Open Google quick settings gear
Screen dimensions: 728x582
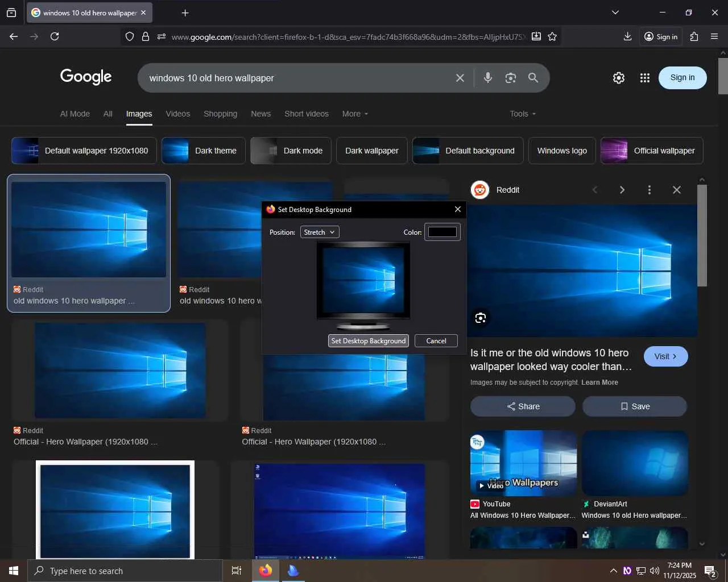pyautogui.click(x=619, y=78)
